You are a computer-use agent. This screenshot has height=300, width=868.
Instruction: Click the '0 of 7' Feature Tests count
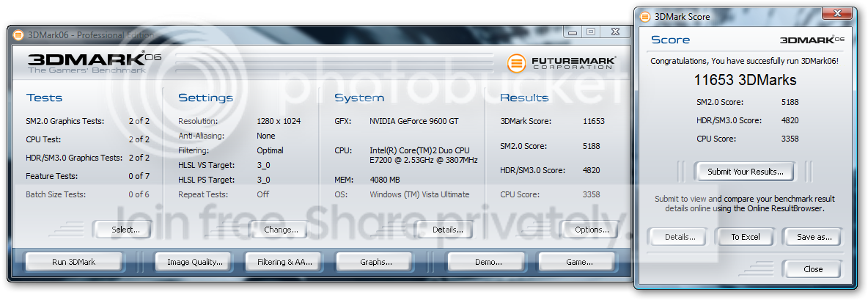click(139, 176)
